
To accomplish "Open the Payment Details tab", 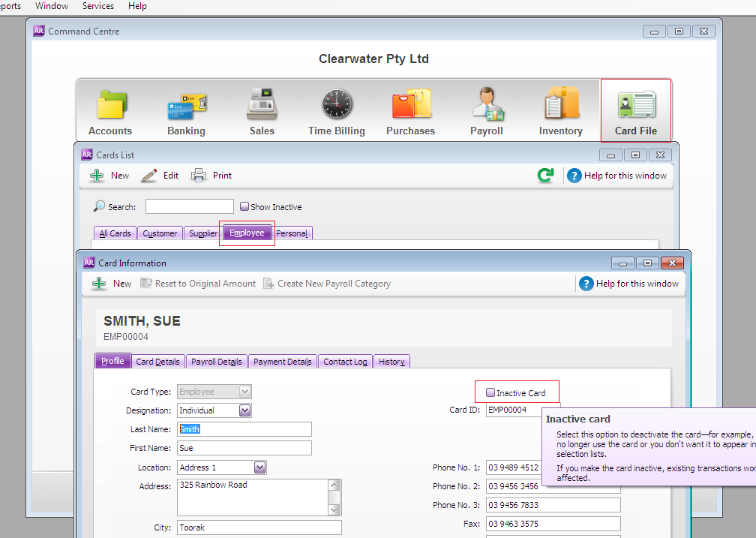I will coord(283,362).
